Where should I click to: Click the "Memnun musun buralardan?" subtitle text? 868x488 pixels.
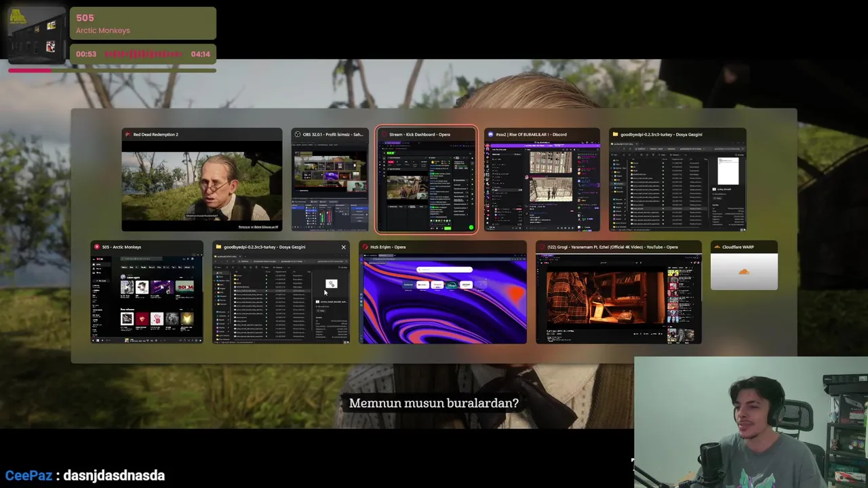[x=434, y=403]
